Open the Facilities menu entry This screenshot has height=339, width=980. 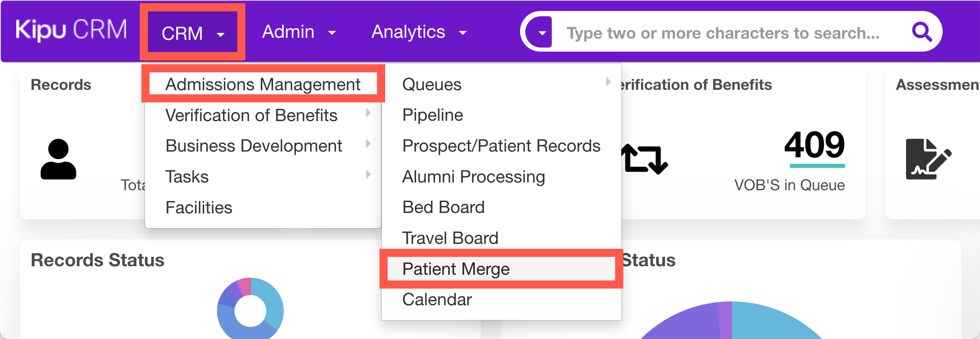point(198,207)
